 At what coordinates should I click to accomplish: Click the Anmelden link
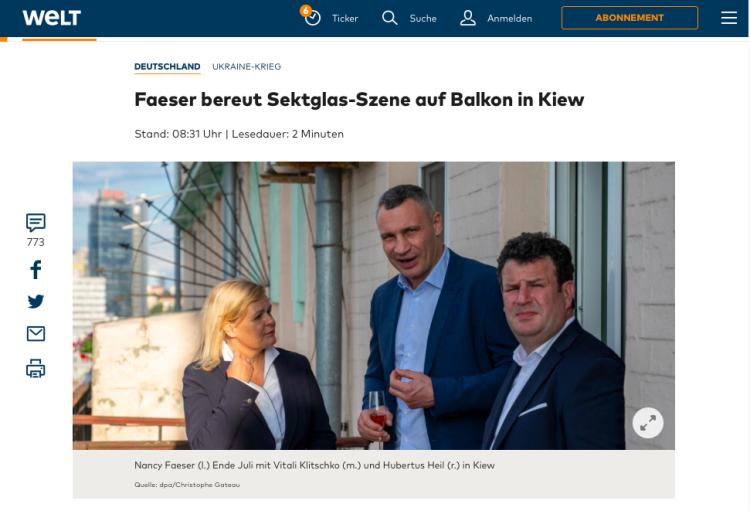coord(509,19)
